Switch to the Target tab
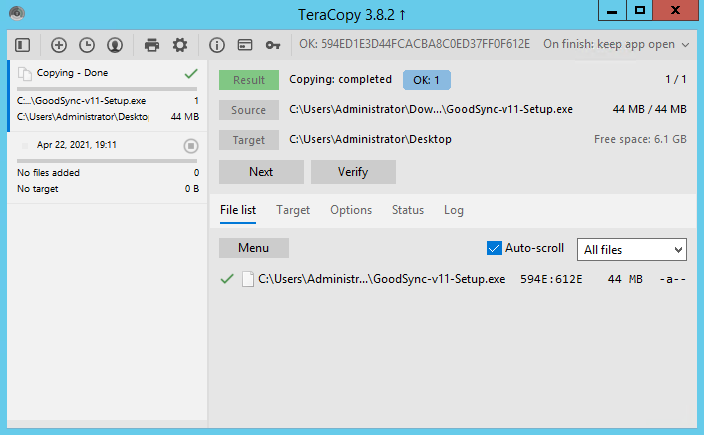The image size is (704, 435). pyautogui.click(x=293, y=210)
